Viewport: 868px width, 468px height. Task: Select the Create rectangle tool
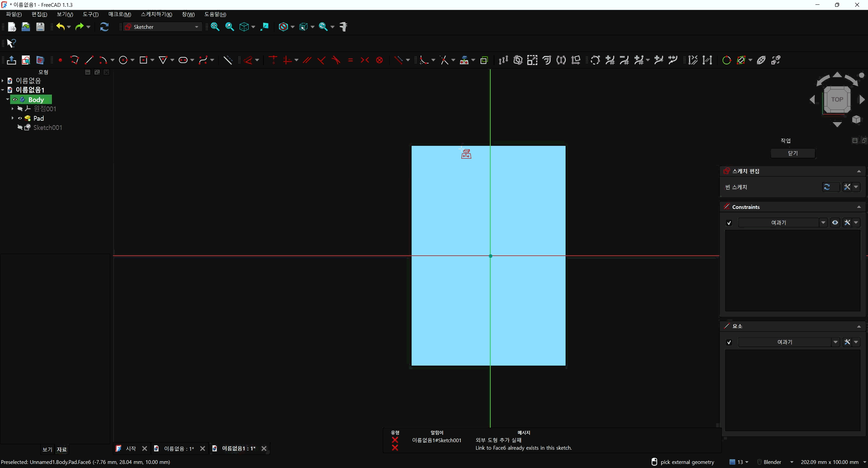[143, 60]
